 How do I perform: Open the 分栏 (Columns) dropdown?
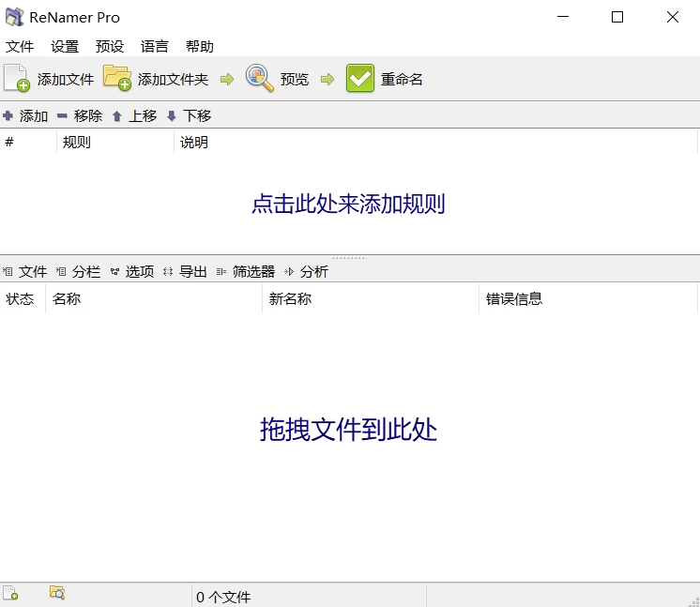click(x=79, y=272)
